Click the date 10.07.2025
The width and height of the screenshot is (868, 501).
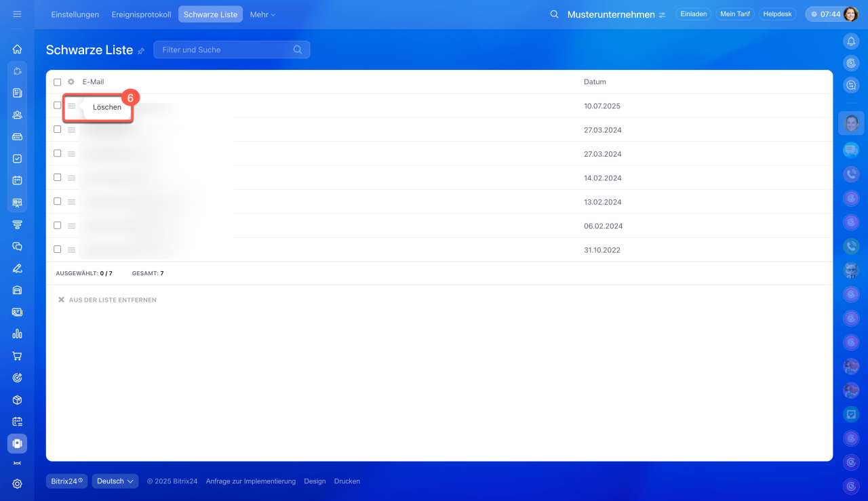[602, 106]
